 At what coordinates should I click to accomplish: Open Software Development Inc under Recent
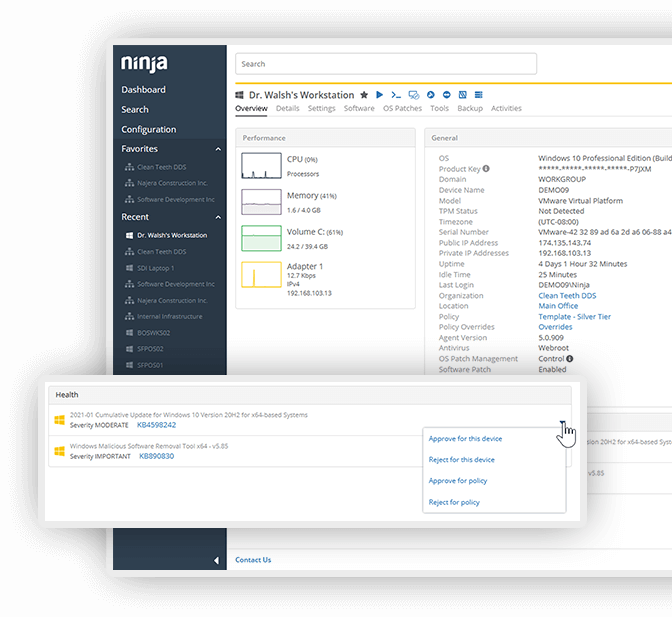pos(176,284)
